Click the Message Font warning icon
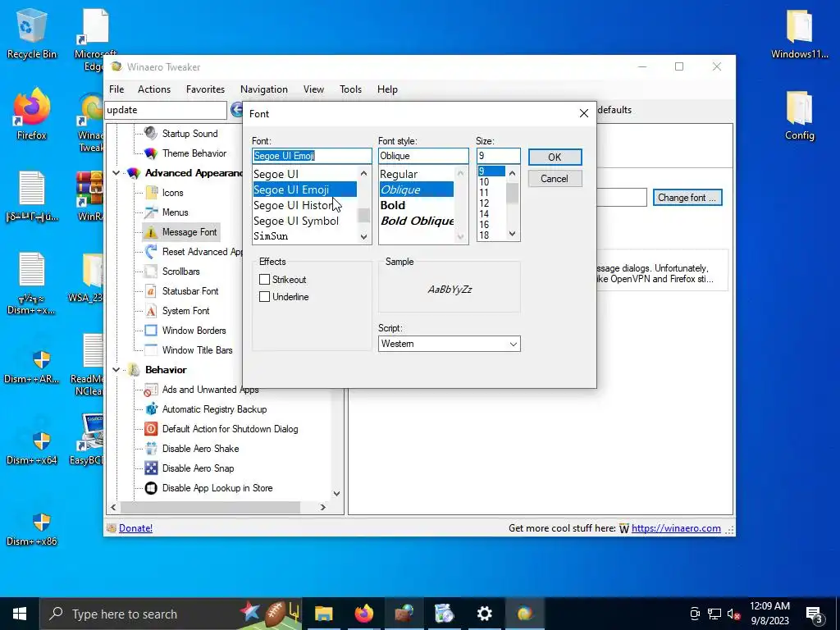The height and width of the screenshot is (630, 840). click(151, 232)
